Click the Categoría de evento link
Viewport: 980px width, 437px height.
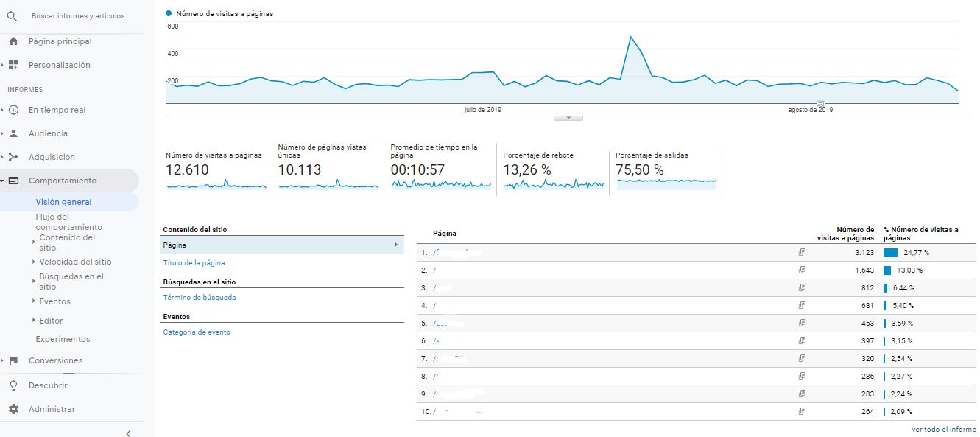click(x=197, y=332)
